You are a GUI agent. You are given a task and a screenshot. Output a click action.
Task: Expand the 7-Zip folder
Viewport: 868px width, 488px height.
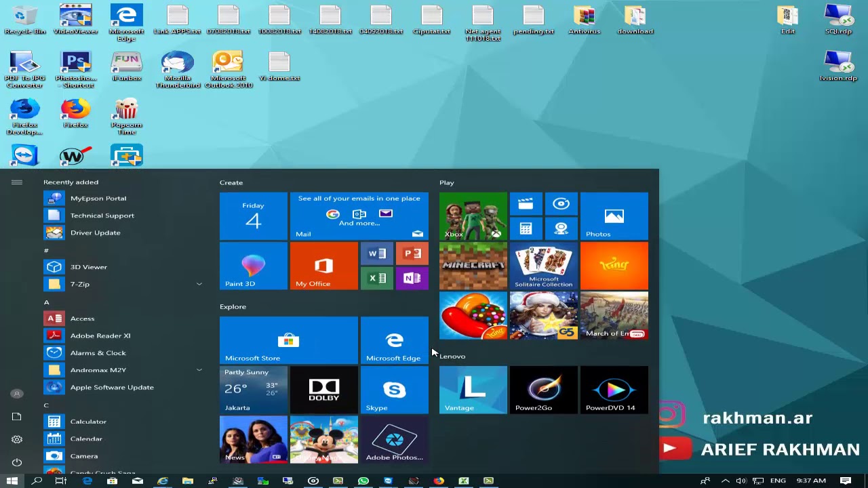click(125, 284)
